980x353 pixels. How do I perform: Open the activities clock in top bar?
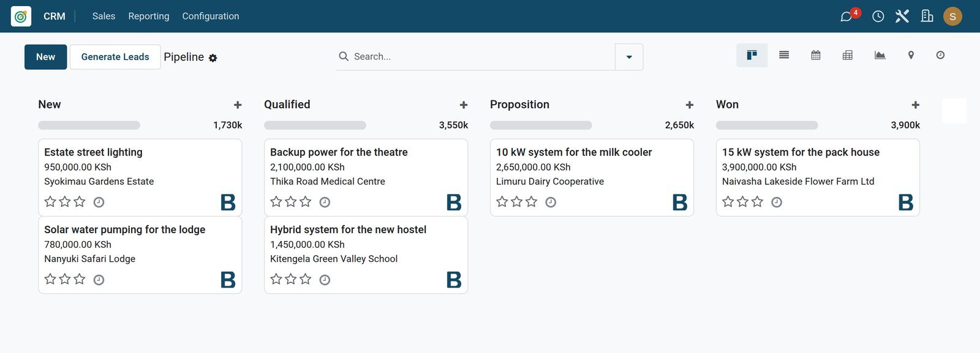click(878, 17)
